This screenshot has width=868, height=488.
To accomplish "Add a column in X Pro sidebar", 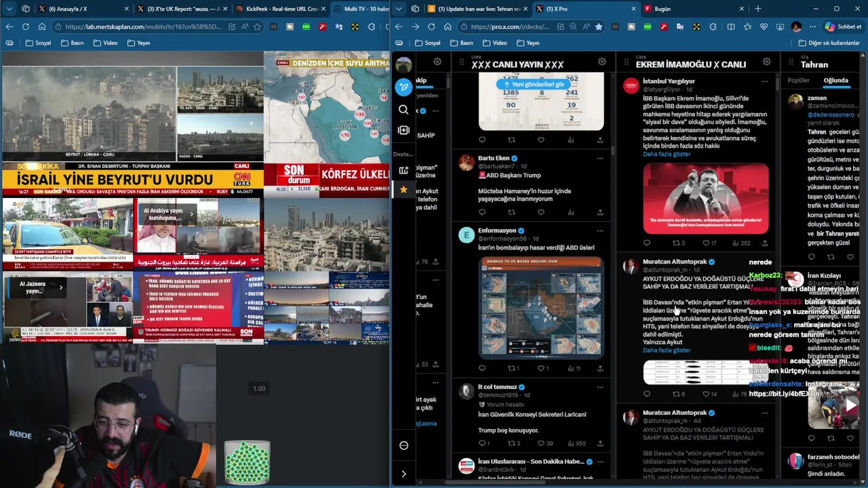I will pyautogui.click(x=403, y=130).
